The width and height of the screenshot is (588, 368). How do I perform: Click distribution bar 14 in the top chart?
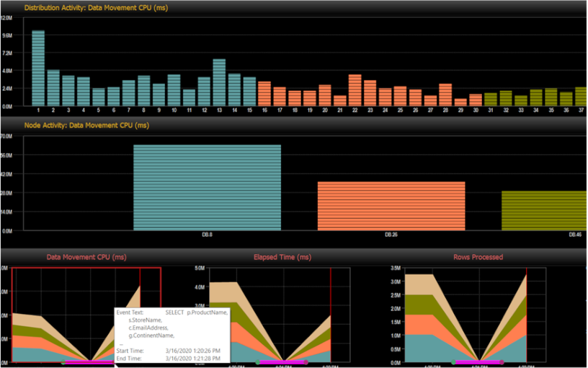pyautogui.click(x=234, y=89)
